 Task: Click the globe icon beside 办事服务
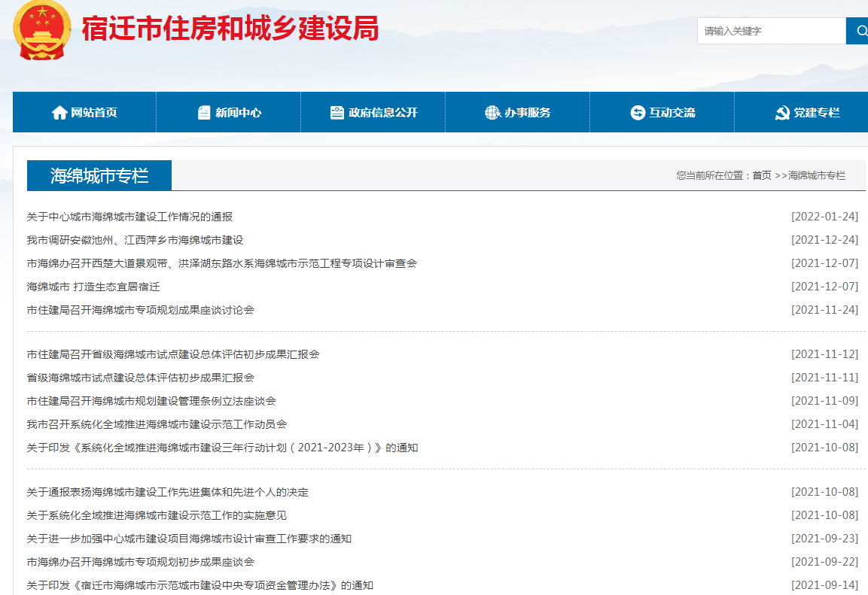[x=492, y=113]
